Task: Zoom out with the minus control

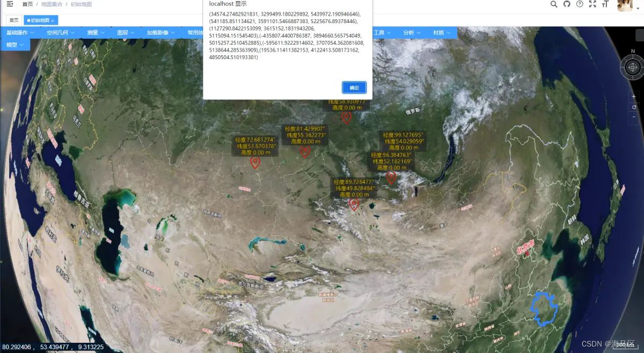Action: [x=634, y=117]
